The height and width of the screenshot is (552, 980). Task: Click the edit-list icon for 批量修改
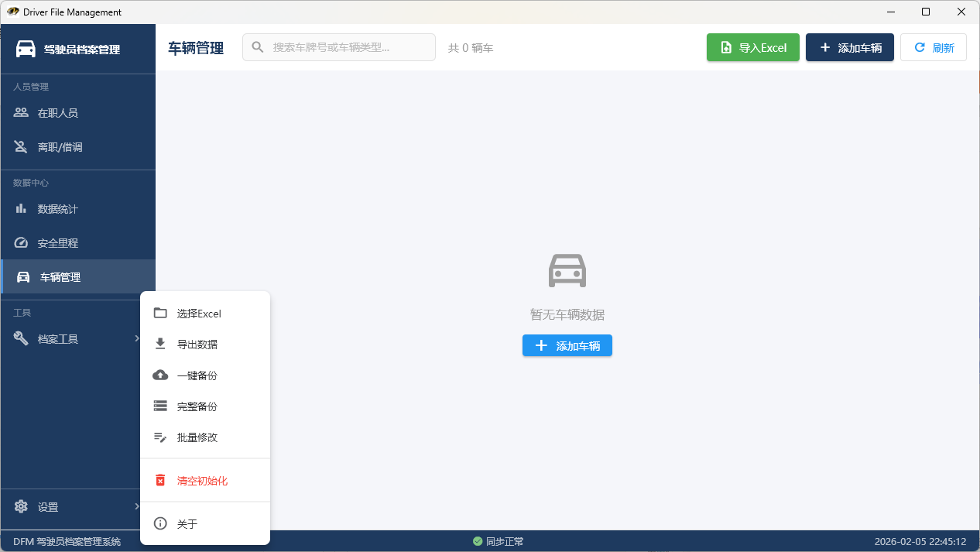[x=160, y=437]
